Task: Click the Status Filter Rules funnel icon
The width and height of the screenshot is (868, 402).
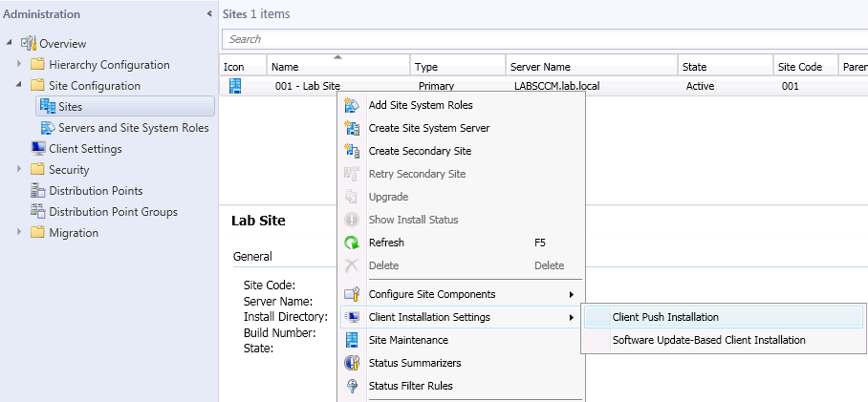Action: tap(352, 386)
